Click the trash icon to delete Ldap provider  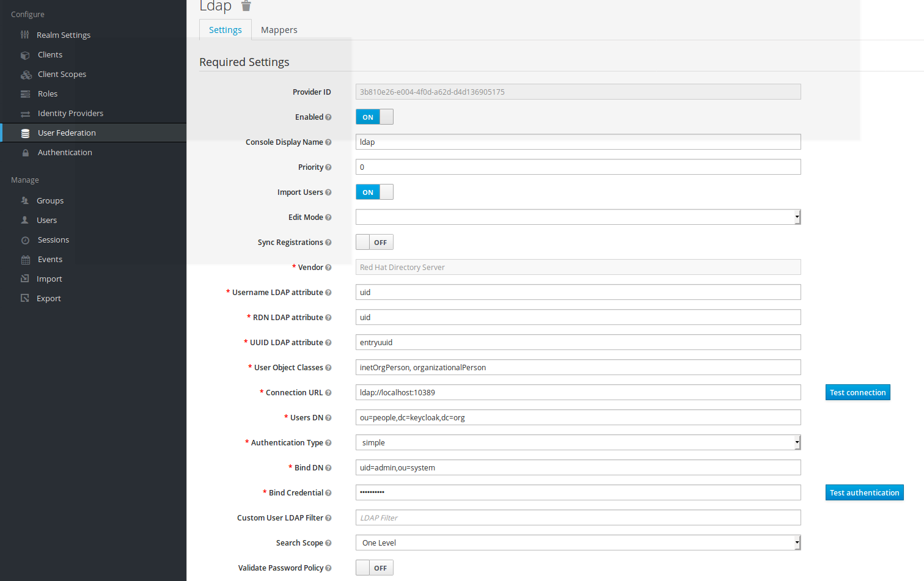pyautogui.click(x=246, y=6)
